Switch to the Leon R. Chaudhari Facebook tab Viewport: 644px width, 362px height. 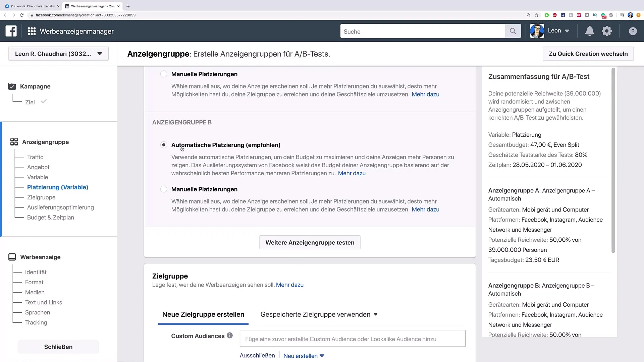pos(32,6)
